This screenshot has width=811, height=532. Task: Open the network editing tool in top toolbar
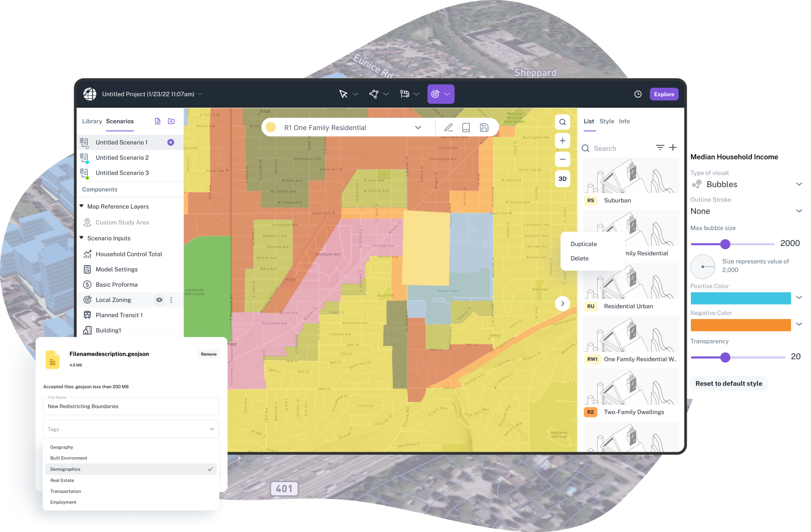[x=374, y=94]
